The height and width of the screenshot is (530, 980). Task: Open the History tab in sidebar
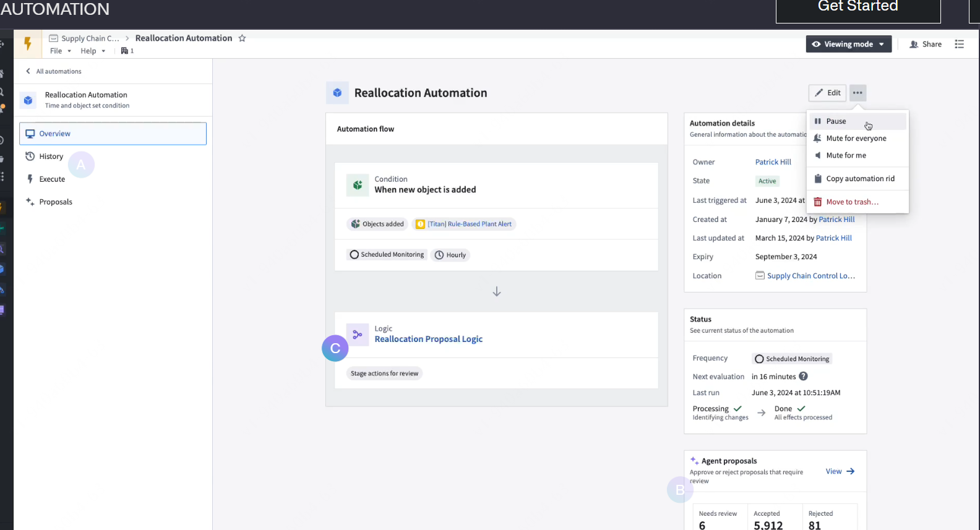click(51, 156)
